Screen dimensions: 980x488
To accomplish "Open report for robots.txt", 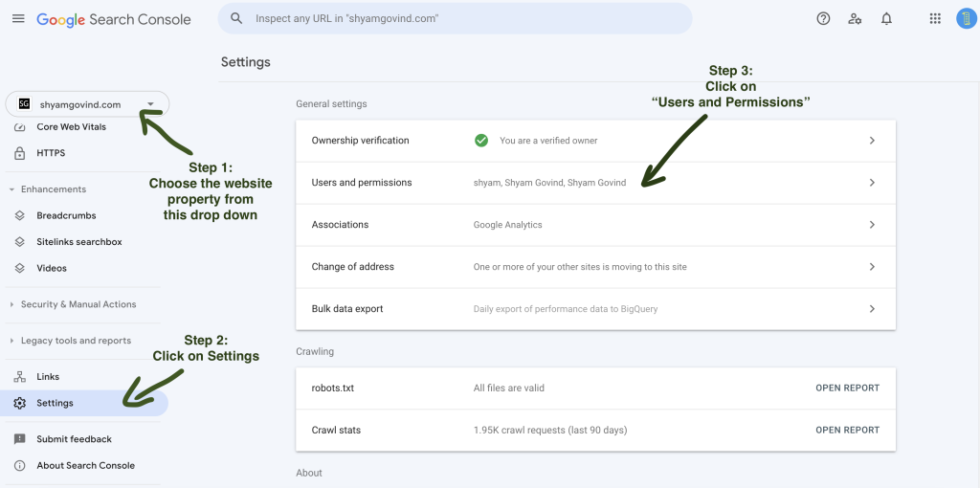I will 847,388.
